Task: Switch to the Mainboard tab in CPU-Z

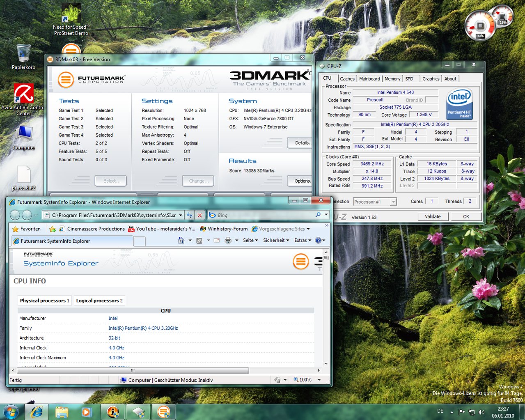Action: (369, 79)
